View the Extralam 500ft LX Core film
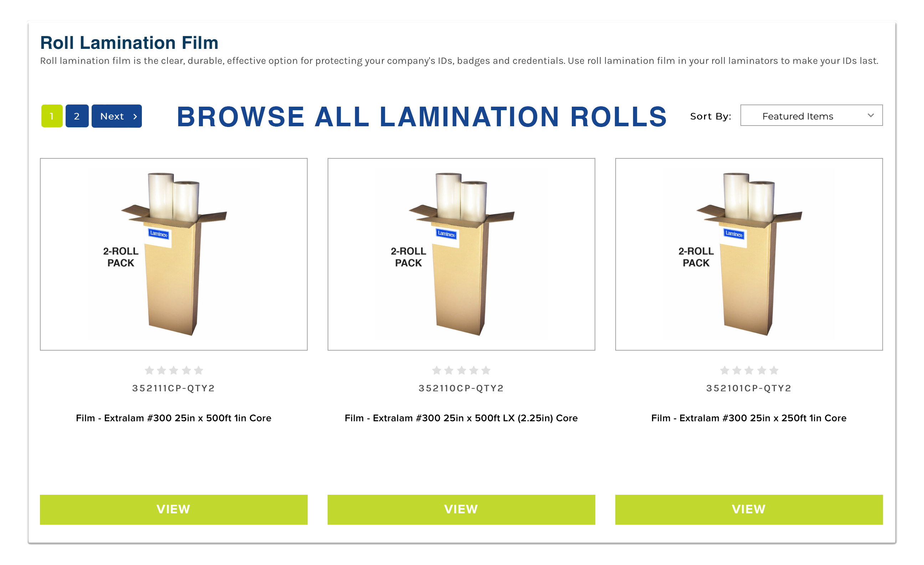 461,509
